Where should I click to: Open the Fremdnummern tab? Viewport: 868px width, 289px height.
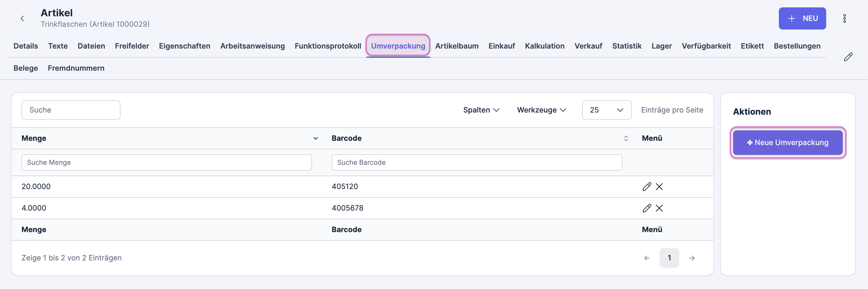(76, 68)
